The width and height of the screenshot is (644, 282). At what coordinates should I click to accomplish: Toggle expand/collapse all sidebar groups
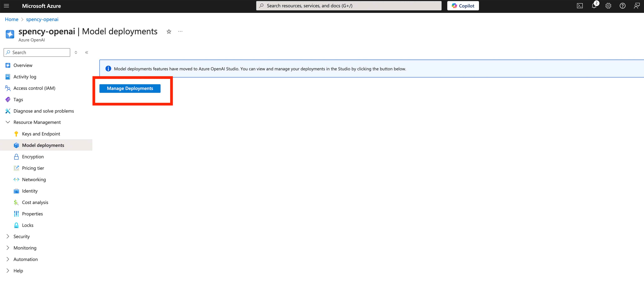pos(76,53)
